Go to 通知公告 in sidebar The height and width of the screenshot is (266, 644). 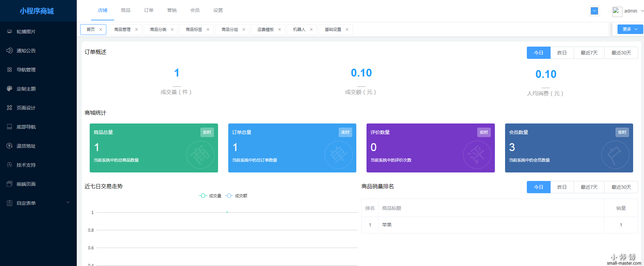[38, 51]
